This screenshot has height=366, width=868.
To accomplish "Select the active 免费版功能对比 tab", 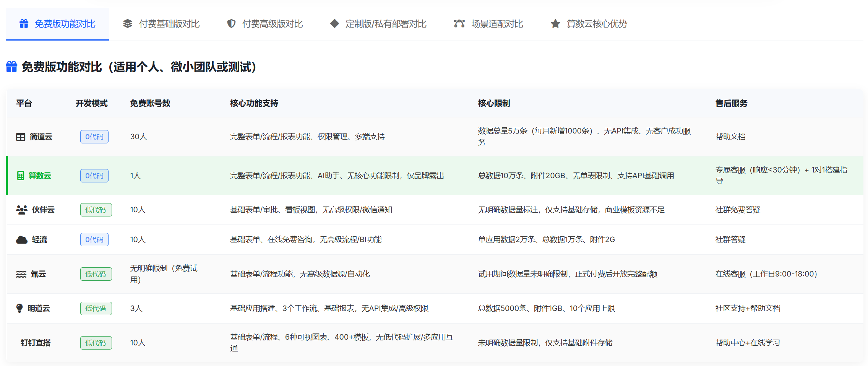I will click(57, 24).
